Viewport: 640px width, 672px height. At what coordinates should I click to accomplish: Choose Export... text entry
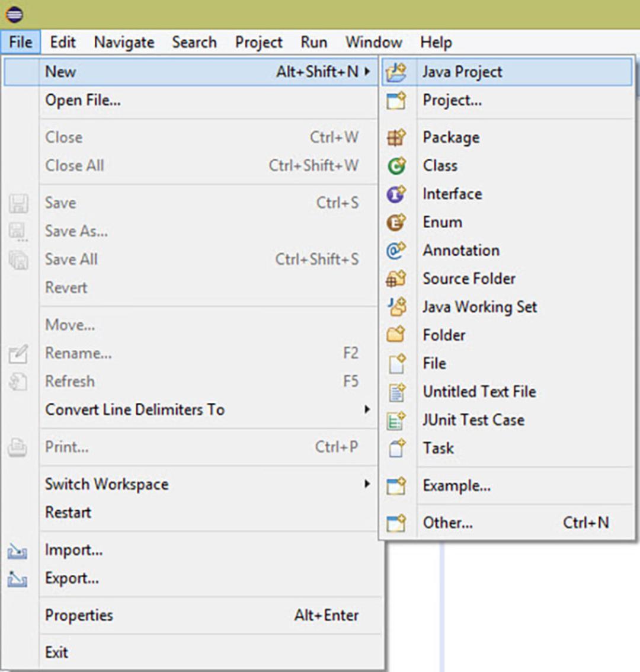tap(72, 578)
